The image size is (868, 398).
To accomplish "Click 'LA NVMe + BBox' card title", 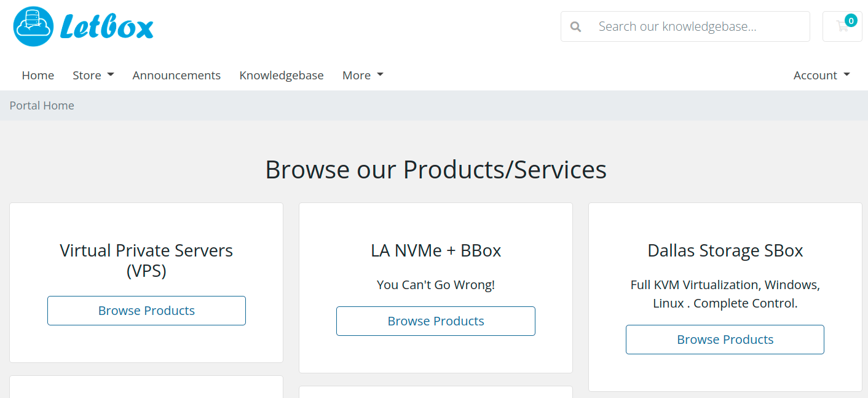I will coord(436,250).
